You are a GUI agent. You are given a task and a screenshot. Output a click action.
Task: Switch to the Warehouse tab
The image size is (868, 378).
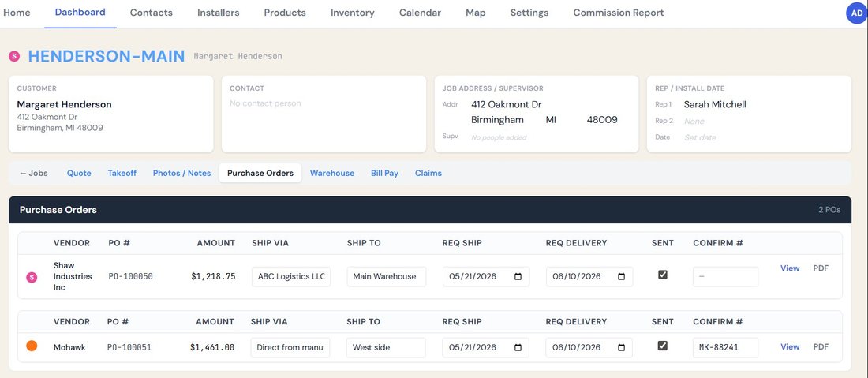point(332,174)
